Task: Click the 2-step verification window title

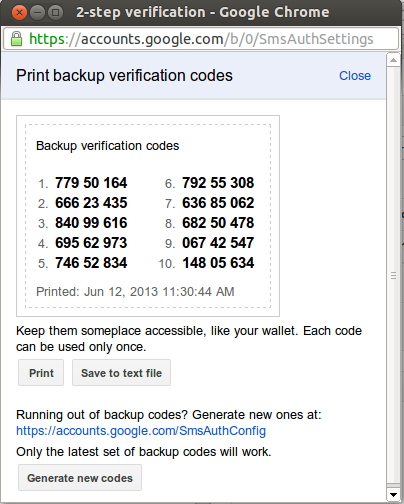Action: 203,13
